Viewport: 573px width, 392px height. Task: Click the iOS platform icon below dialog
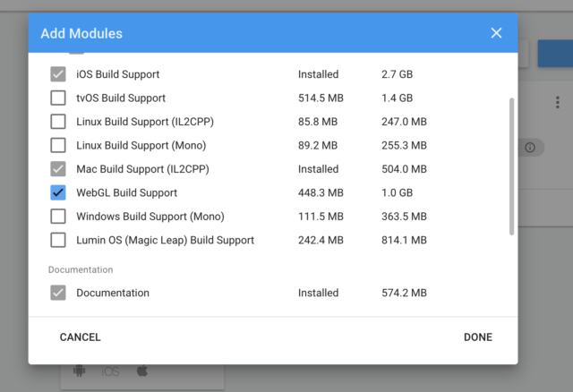click(110, 372)
